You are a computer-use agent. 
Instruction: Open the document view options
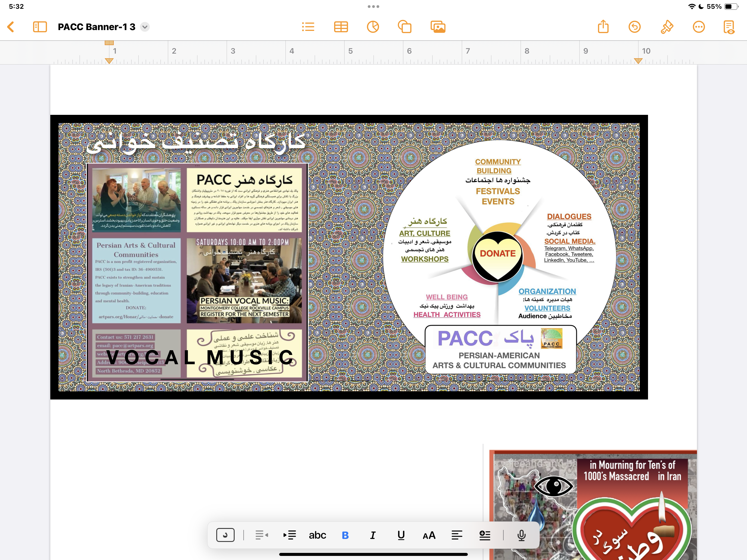(729, 27)
